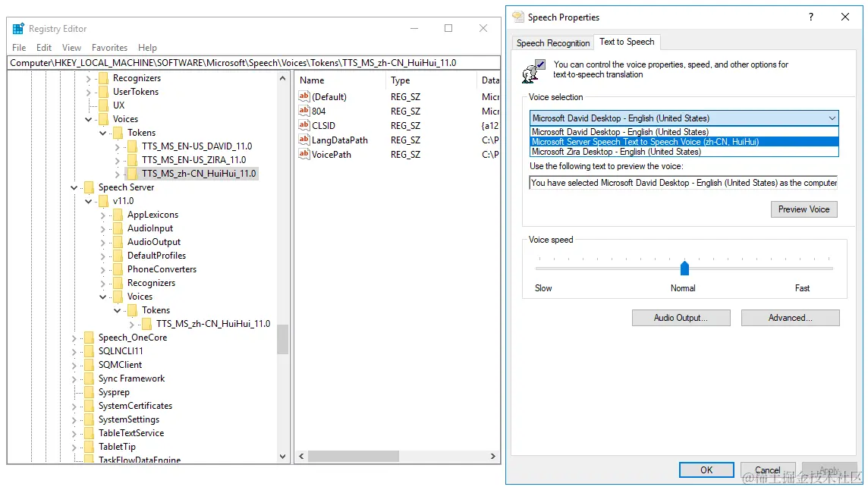The width and height of the screenshot is (868, 490).
Task: Click the Speech Properties title bar icon
Action: point(518,17)
